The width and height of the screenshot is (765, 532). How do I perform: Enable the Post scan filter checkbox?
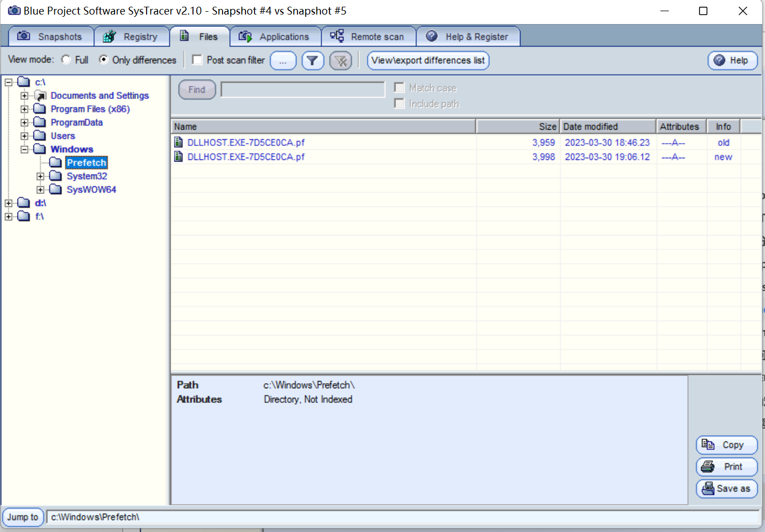coord(197,60)
